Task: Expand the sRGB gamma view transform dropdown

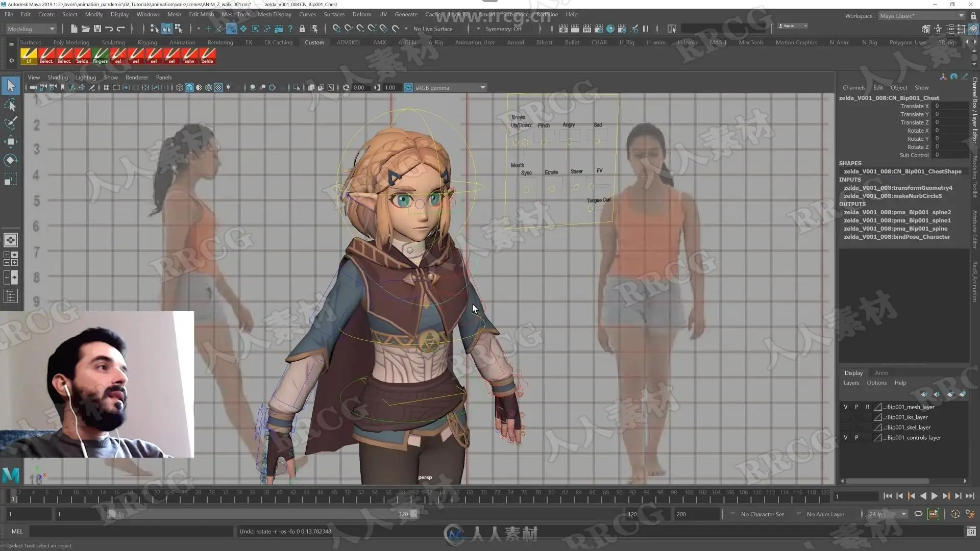Action: tap(482, 88)
